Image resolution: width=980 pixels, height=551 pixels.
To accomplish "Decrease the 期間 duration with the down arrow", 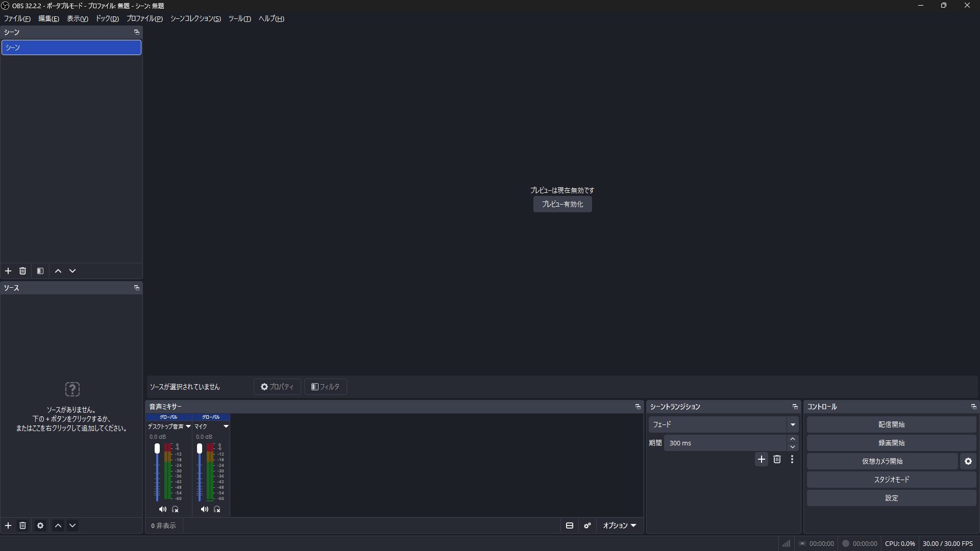I will click(x=793, y=447).
